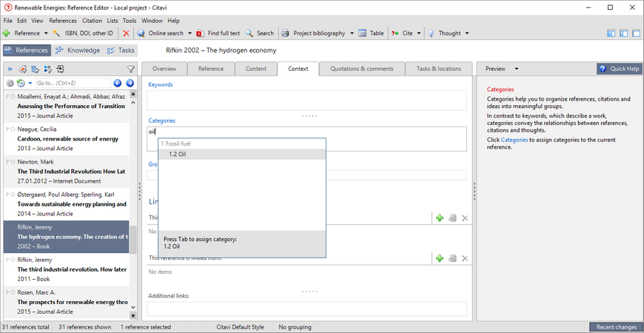Select Newton, Mark reference entry

click(x=66, y=171)
